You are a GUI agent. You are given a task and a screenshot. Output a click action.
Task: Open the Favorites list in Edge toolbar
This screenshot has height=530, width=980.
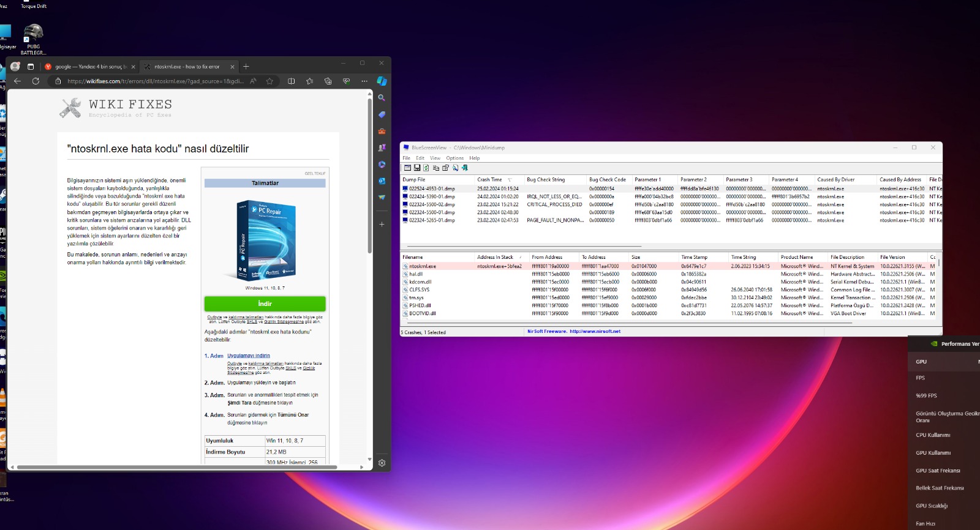coord(310,81)
